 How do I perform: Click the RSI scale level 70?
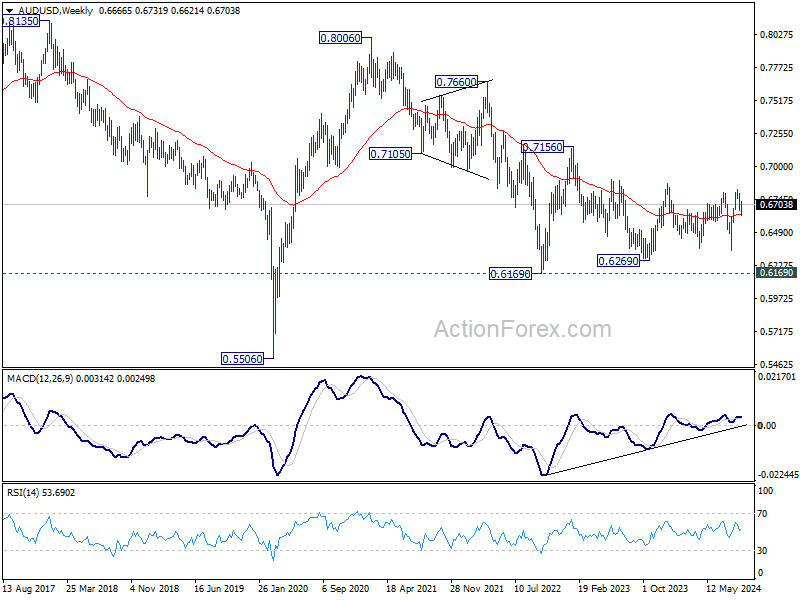(x=762, y=514)
